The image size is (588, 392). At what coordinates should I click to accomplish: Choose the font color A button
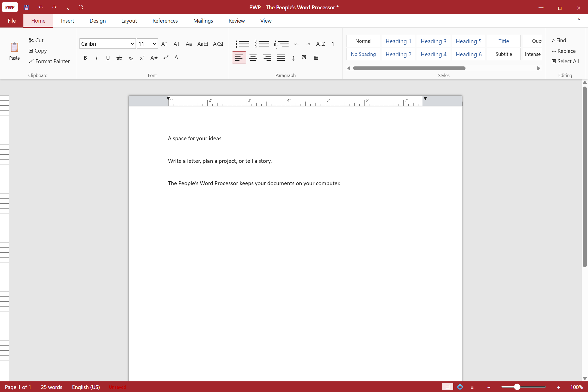point(176,57)
